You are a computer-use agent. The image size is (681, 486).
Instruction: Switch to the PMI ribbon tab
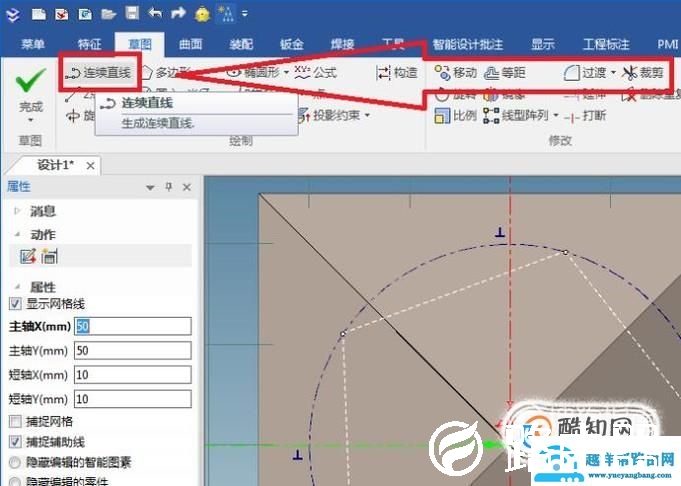[x=667, y=44]
